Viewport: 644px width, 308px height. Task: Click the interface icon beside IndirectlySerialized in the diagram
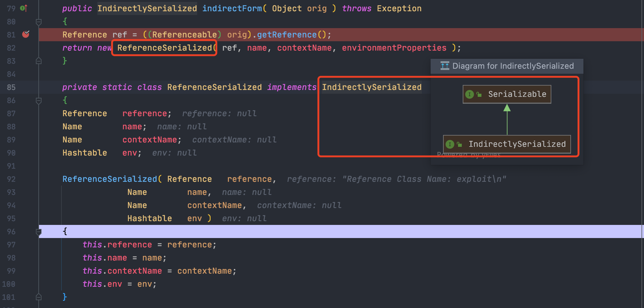pyautogui.click(x=450, y=144)
